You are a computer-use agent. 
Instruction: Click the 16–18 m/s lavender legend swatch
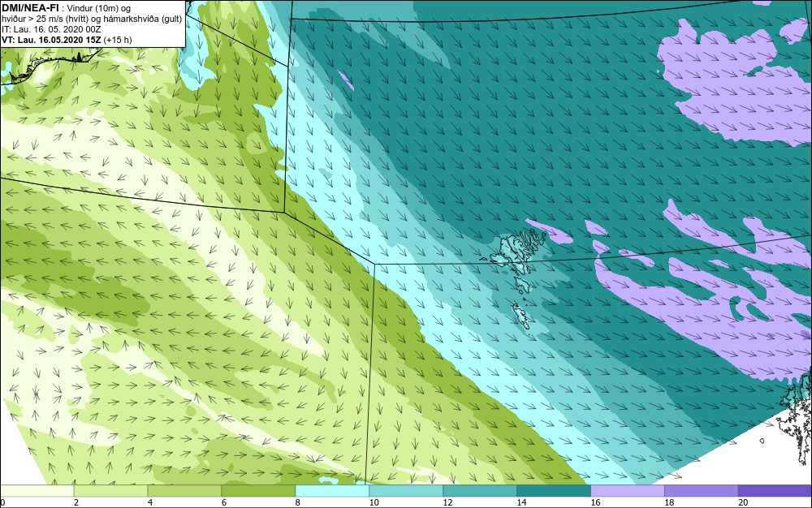(x=627, y=490)
